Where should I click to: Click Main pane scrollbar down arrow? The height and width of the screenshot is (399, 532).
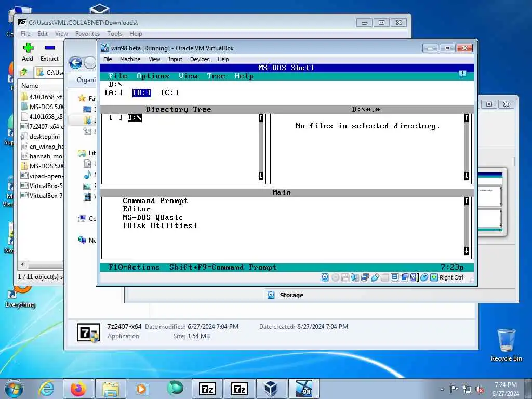[467, 251]
